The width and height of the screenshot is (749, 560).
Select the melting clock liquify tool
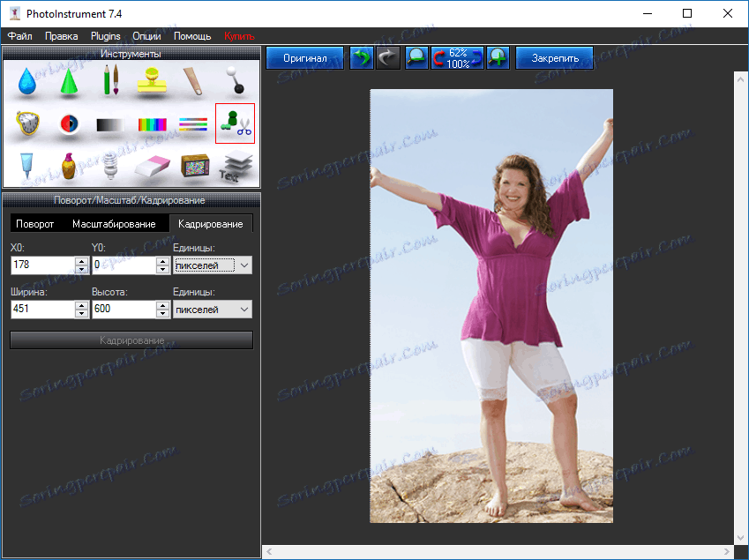[28, 124]
